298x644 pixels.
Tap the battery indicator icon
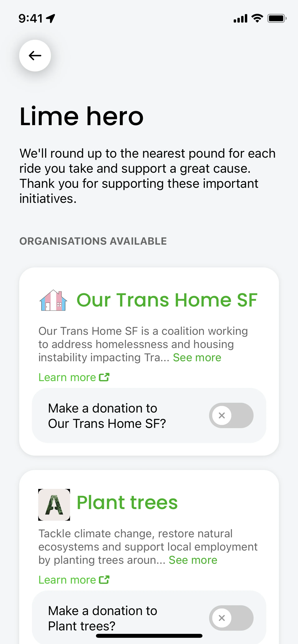point(277,18)
